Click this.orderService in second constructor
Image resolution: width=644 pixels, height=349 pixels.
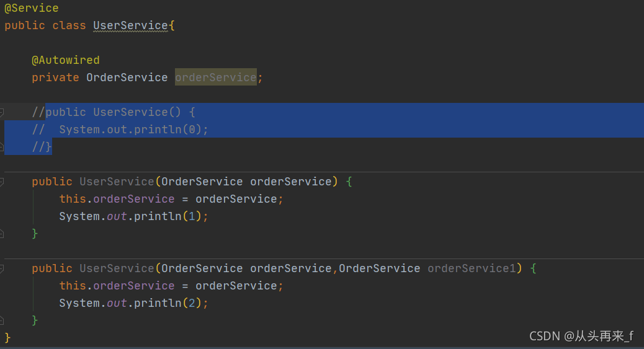click(x=117, y=286)
